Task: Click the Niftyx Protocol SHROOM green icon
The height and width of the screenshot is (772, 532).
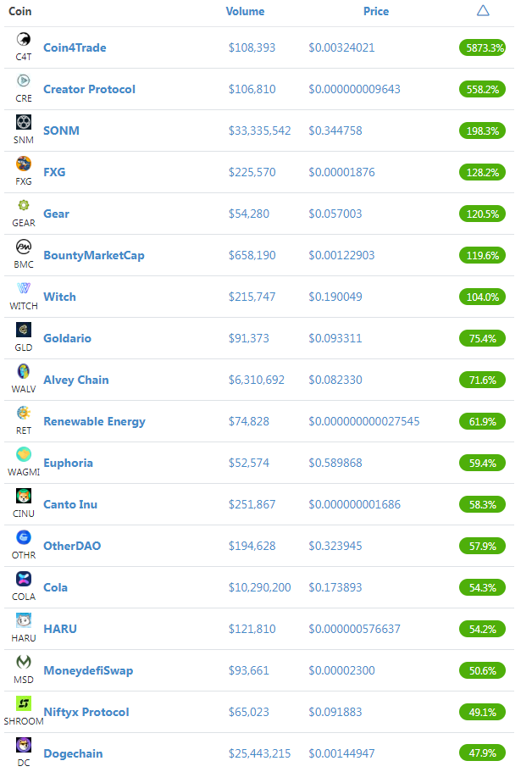Action: click(x=24, y=703)
